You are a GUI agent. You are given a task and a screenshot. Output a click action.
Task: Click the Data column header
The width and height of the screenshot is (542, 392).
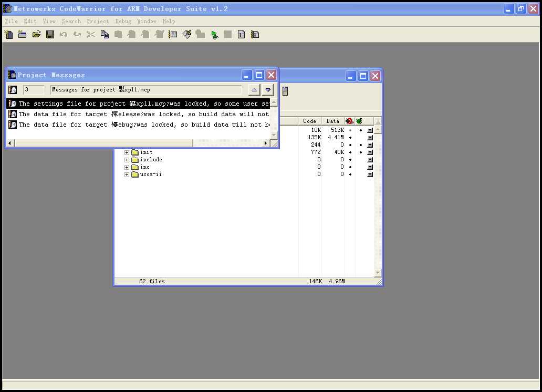click(333, 121)
